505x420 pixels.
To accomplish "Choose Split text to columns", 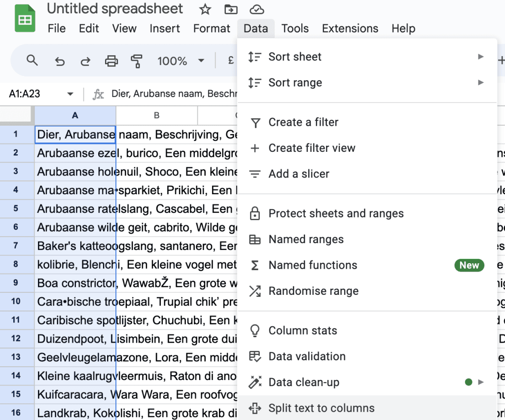I will 321,408.
